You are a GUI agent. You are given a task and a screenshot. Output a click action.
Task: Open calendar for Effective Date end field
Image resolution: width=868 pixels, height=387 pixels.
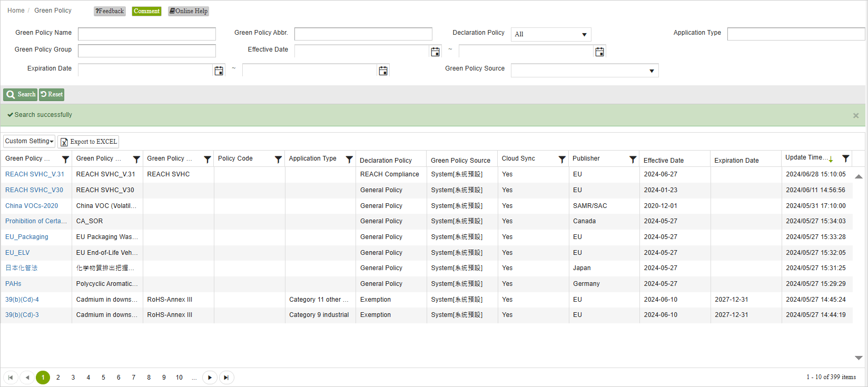pyautogui.click(x=599, y=52)
